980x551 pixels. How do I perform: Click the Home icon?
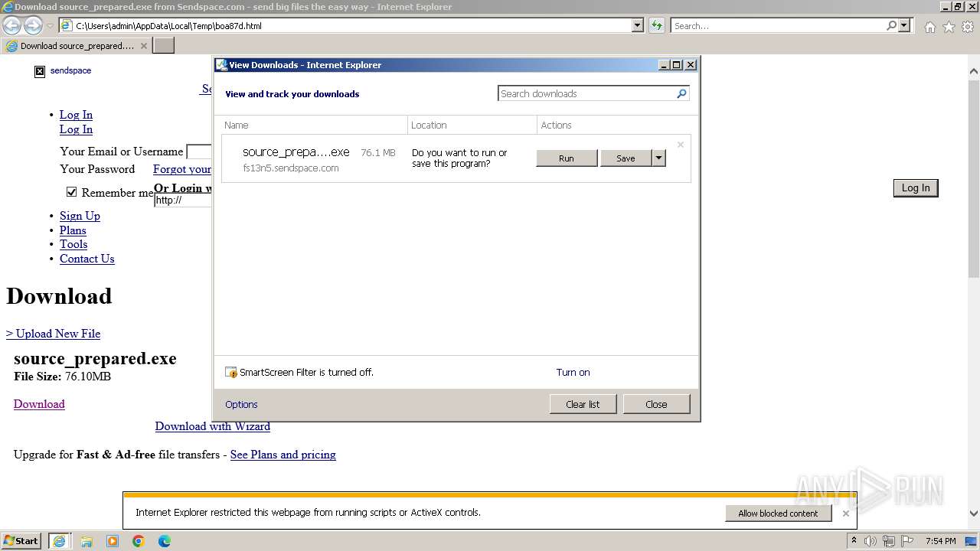(929, 27)
